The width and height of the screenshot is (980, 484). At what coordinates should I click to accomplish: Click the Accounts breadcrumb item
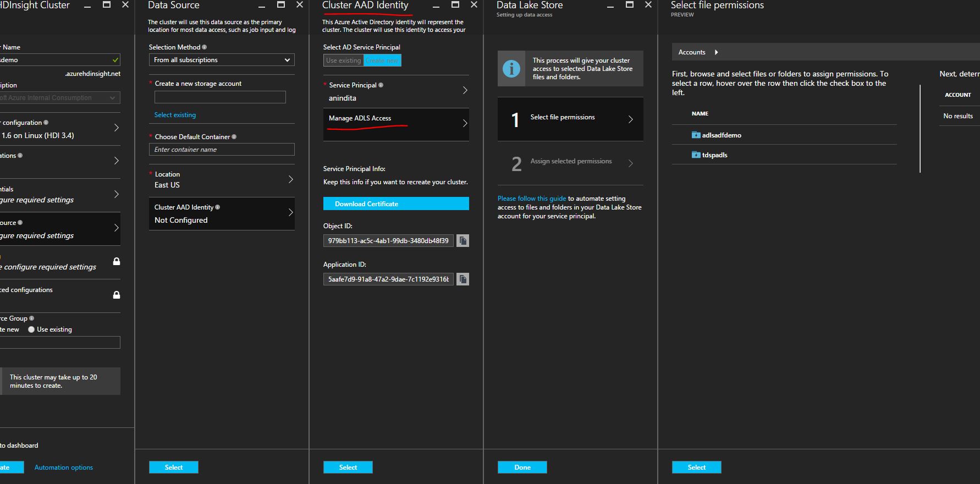click(x=692, y=52)
